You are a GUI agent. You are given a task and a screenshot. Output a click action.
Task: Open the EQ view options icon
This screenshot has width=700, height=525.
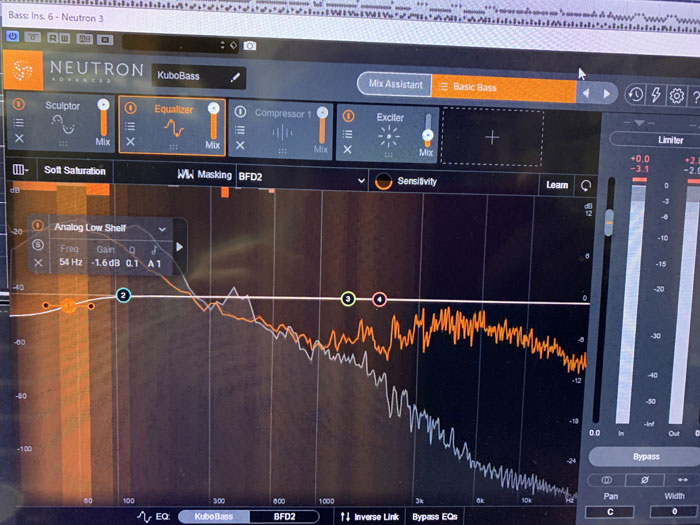pos(20,169)
